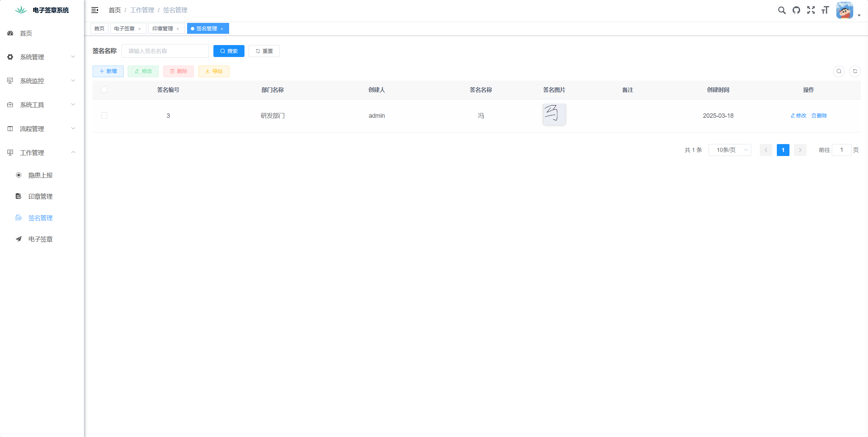Screen dimensions: 868x437
Task: Click inside the 签名名称 search input field
Action: pos(165,51)
